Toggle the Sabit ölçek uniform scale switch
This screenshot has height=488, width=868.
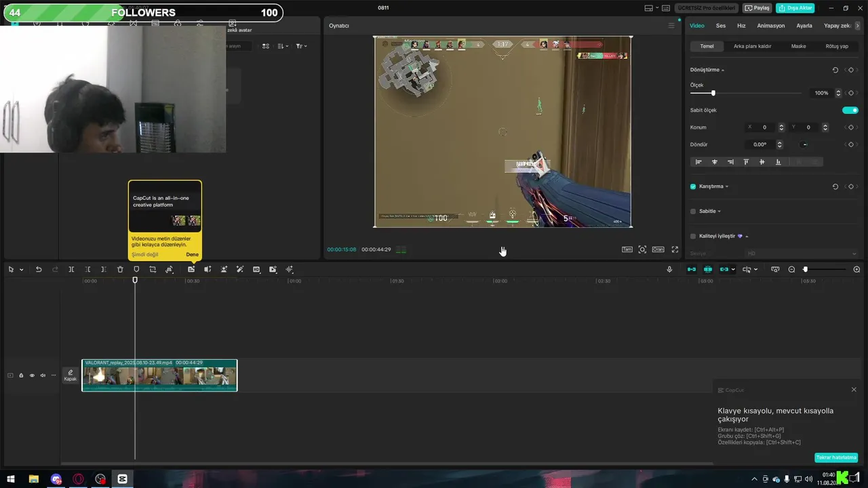click(850, 110)
